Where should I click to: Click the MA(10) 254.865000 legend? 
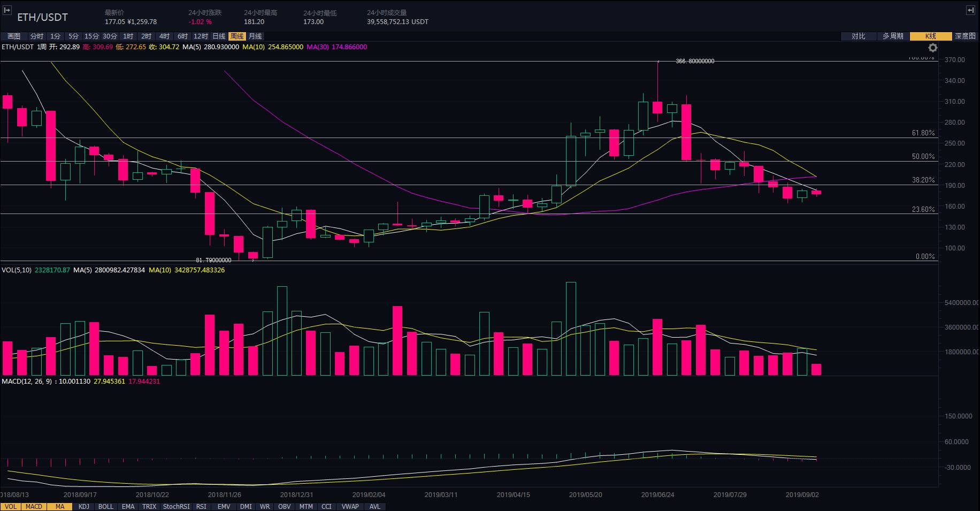[x=273, y=47]
